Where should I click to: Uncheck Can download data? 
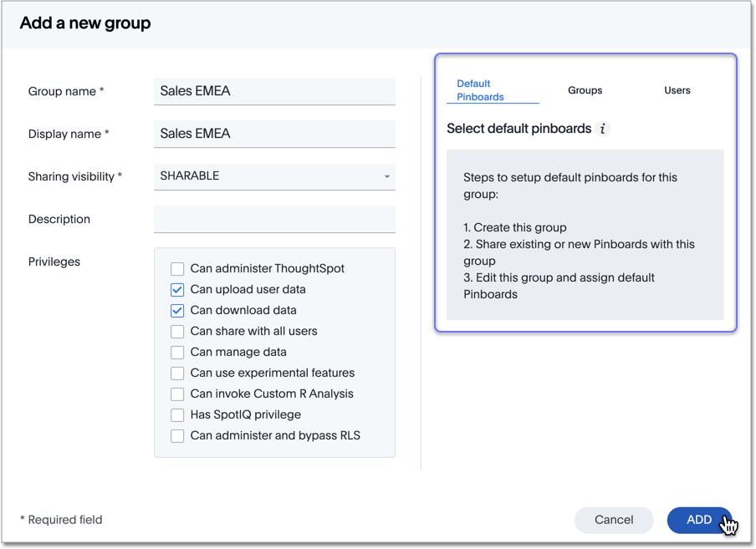[x=177, y=310]
